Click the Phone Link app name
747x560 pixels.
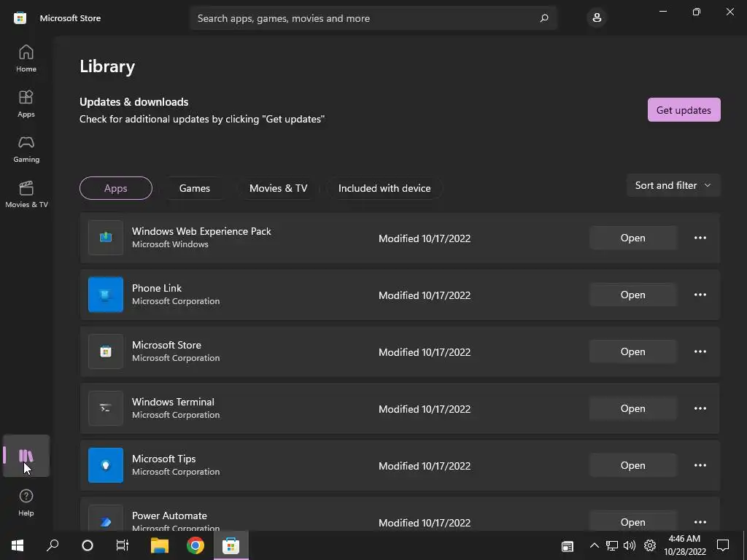click(x=157, y=288)
